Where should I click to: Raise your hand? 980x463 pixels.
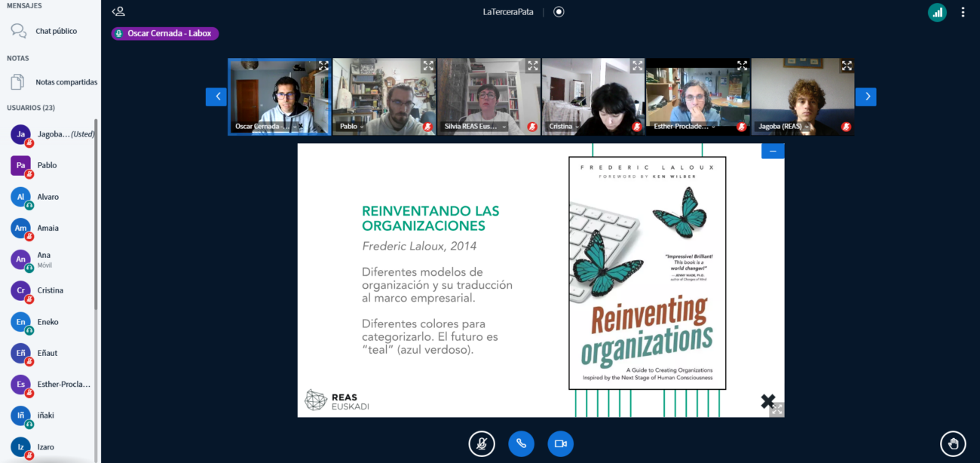[953, 444]
